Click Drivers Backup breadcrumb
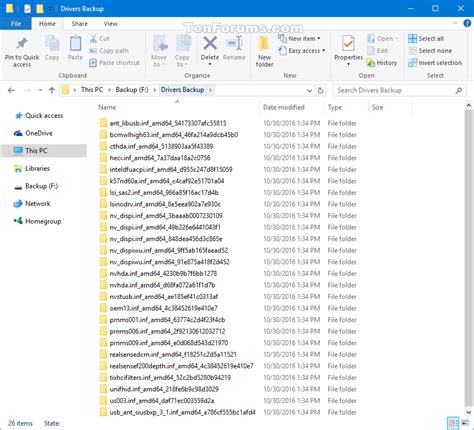Viewport: 474px width, 430px height. (182, 90)
